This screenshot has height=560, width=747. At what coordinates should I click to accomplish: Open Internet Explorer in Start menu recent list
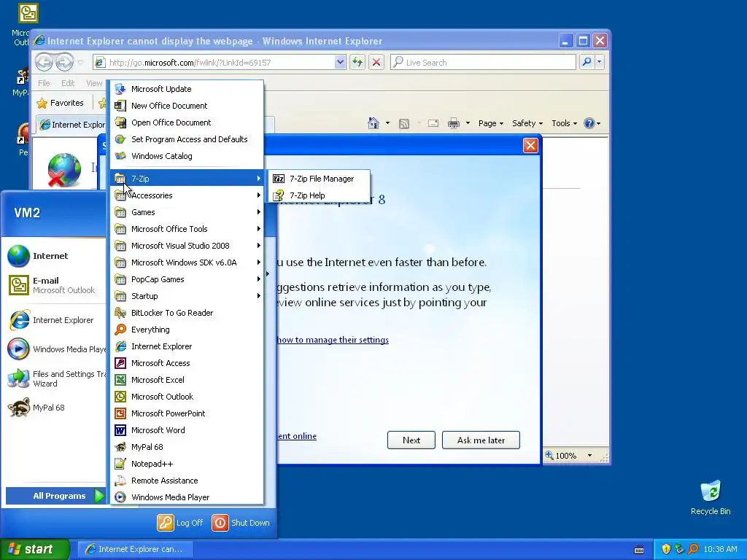tap(55, 320)
